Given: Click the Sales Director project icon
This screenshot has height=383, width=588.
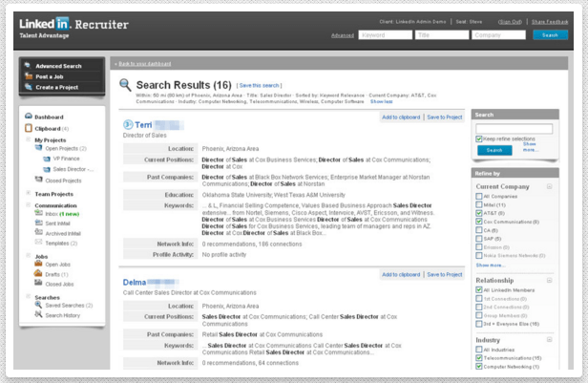Looking at the screenshot, I should click(47, 169).
